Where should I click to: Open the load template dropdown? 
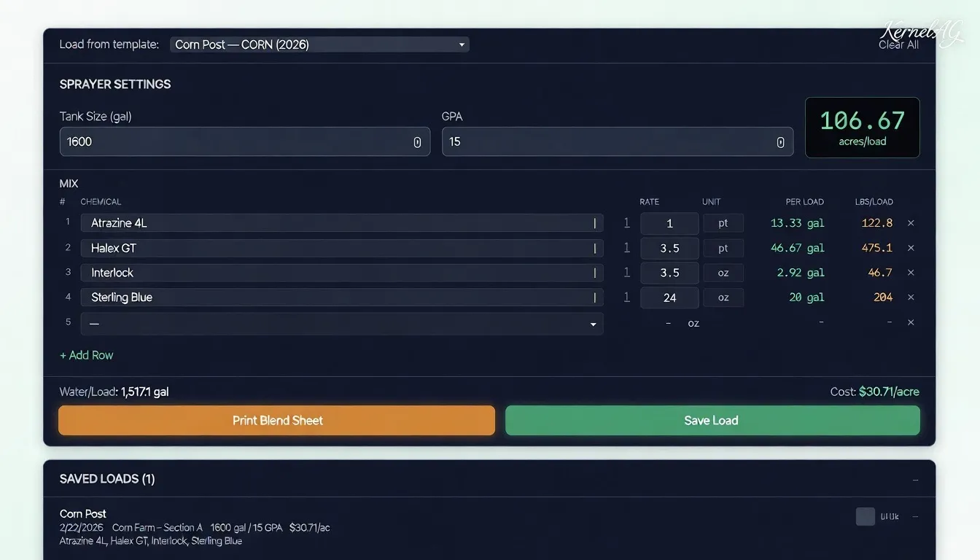click(319, 44)
